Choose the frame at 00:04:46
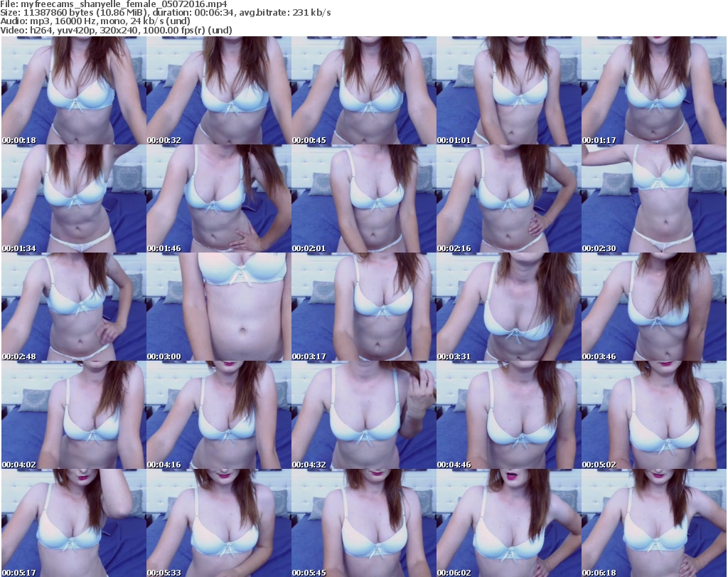The image size is (728, 577). click(x=509, y=415)
